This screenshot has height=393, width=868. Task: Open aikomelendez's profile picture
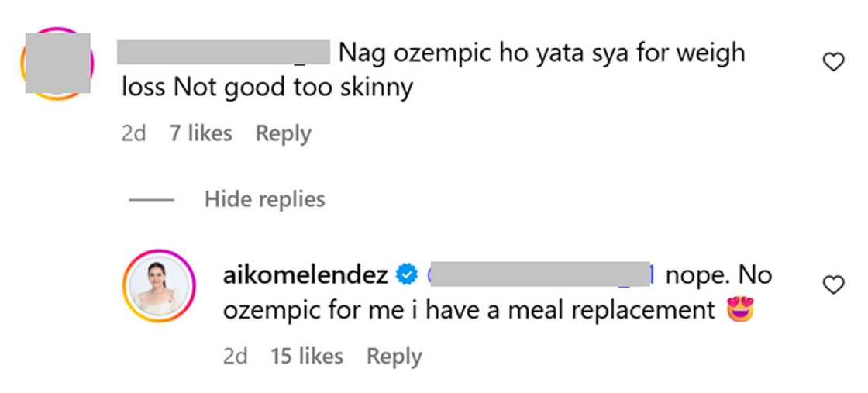[158, 284]
